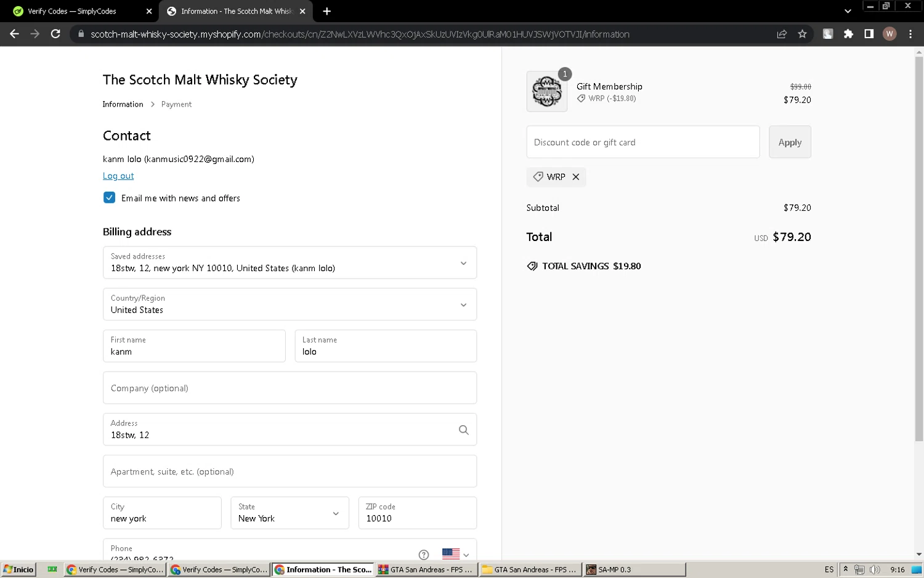The height and width of the screenshot is (578, 924).
Task: Click the struck-through $99.00 price
Action: 800,87
